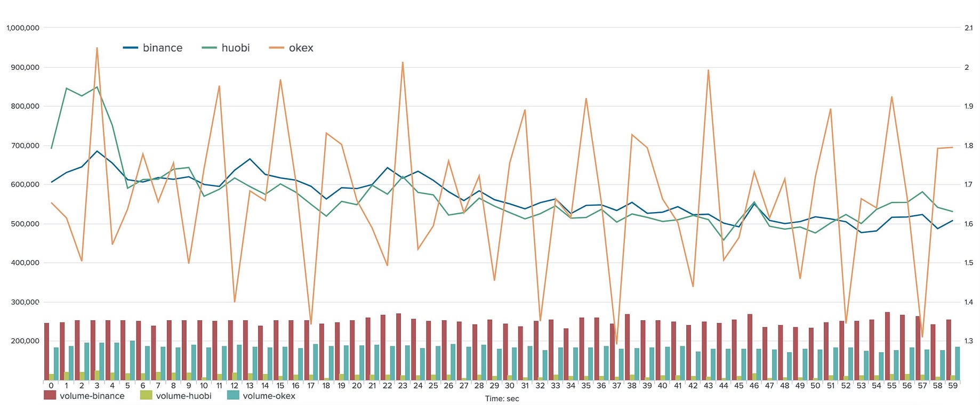Click the yellow-green huobi volume bar at second 3
This screenshot has width=980, height=405.
pos(97,375)
